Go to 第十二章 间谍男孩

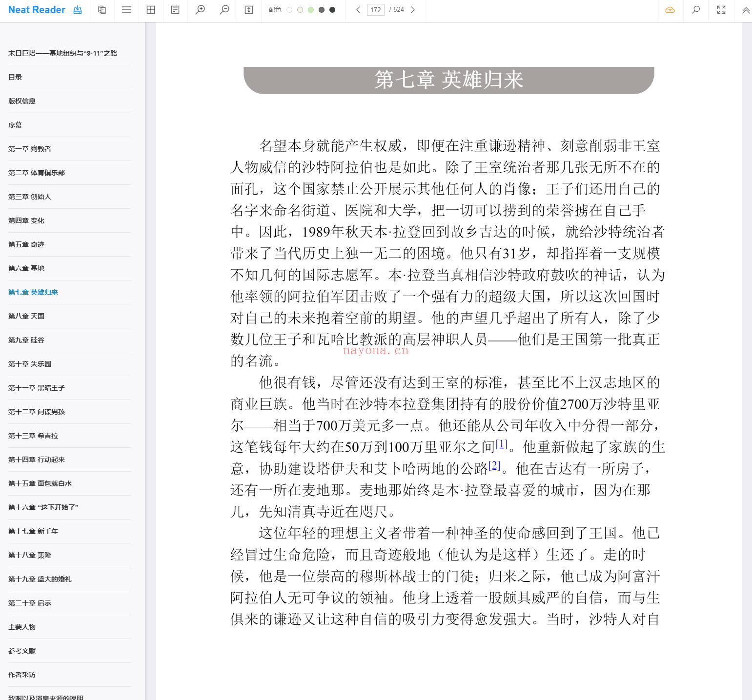tap(37, 412)
